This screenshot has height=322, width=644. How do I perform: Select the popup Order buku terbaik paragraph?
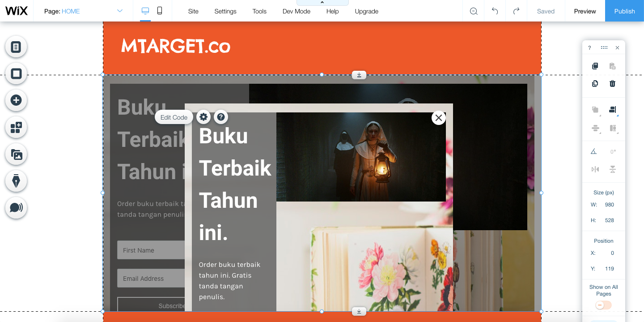point(229,281)
